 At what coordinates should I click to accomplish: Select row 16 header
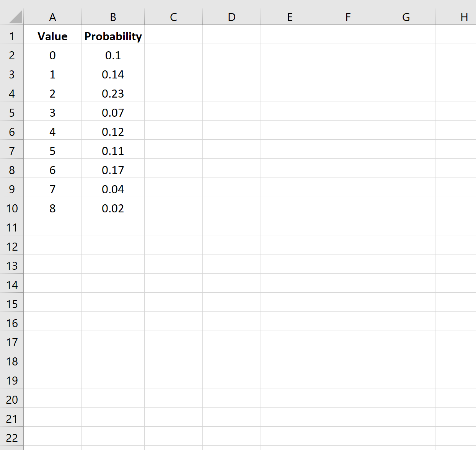[x=12, y=323]
